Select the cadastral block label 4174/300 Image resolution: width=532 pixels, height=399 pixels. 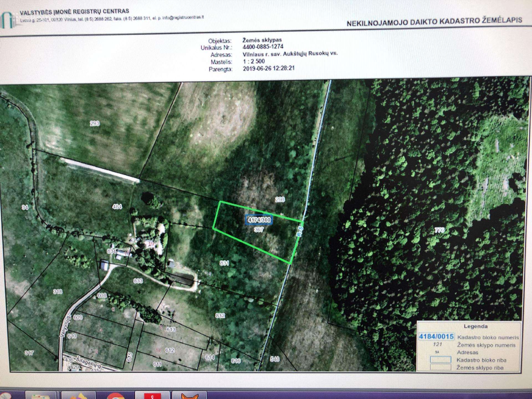pyautogui.click(x=259, y=220)
